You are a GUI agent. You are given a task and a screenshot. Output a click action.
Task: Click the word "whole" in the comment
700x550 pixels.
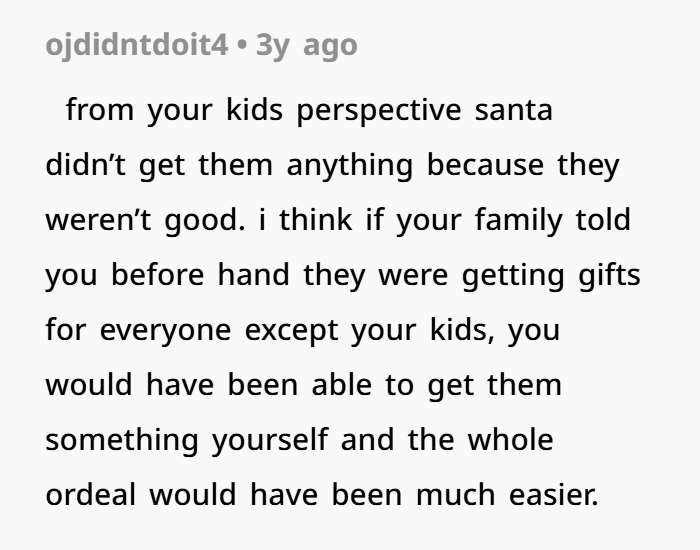514,440
